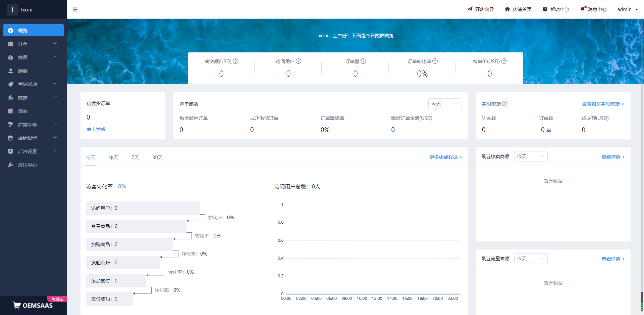Click the hamburger menu collapse icon

pos(75,9)
